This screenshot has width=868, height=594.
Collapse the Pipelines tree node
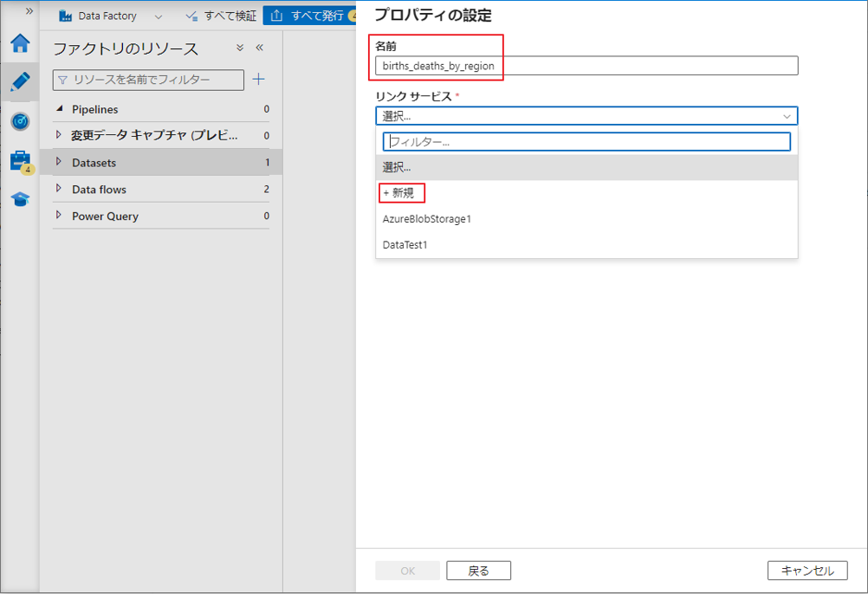tap(59, 108)
